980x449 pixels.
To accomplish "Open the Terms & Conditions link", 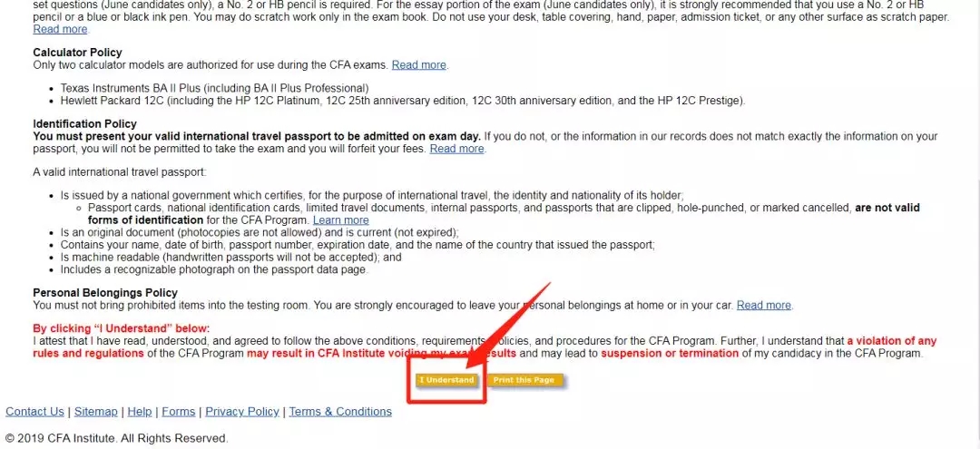I will tap(340, 411).
